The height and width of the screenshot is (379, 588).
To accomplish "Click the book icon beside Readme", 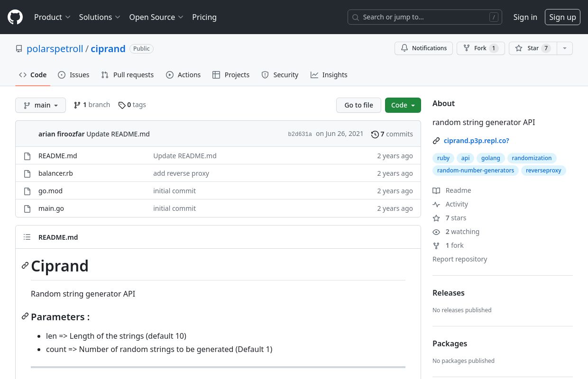I will tap(436, 190).
